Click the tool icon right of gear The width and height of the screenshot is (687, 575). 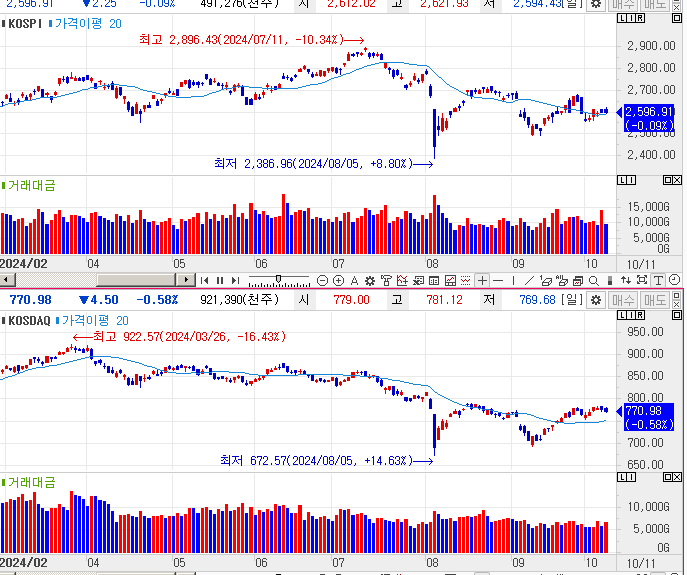click(386, 280)
